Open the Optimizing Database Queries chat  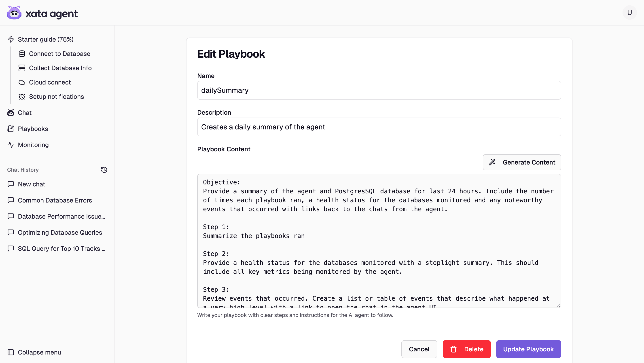tap(60, 232)
